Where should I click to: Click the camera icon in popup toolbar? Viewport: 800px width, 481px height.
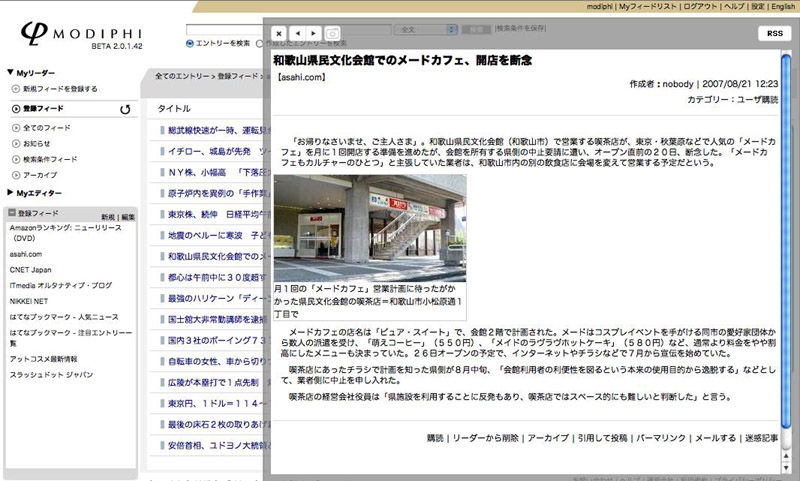(332, 34)
